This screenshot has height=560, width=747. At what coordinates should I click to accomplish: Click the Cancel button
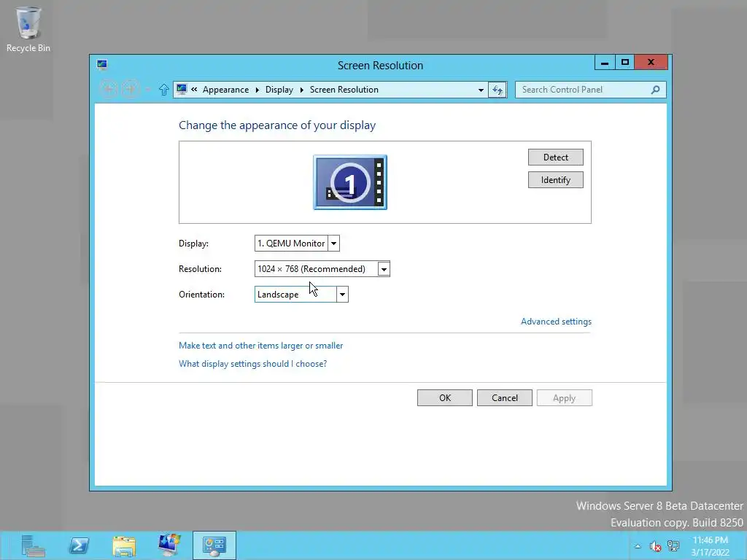[x=505, y=398]
